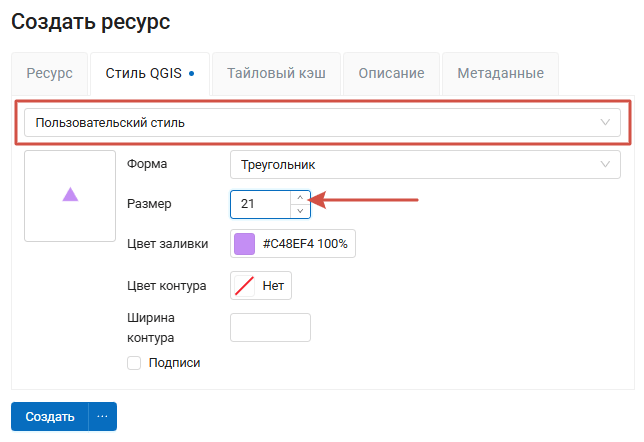Open the three-dots menu beside Создать
Screen dimensions: 644x442
(102, 417)
